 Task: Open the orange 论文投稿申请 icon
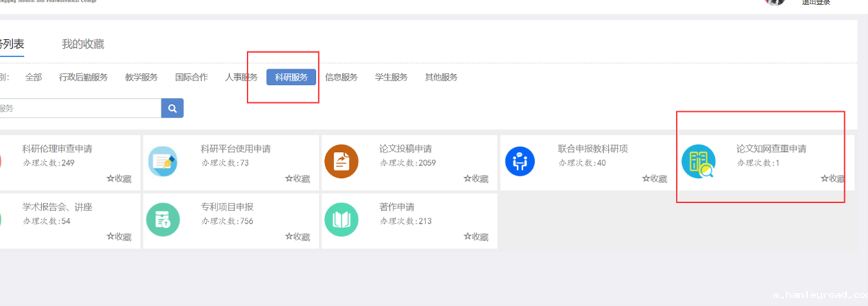[x=341, y=162]
